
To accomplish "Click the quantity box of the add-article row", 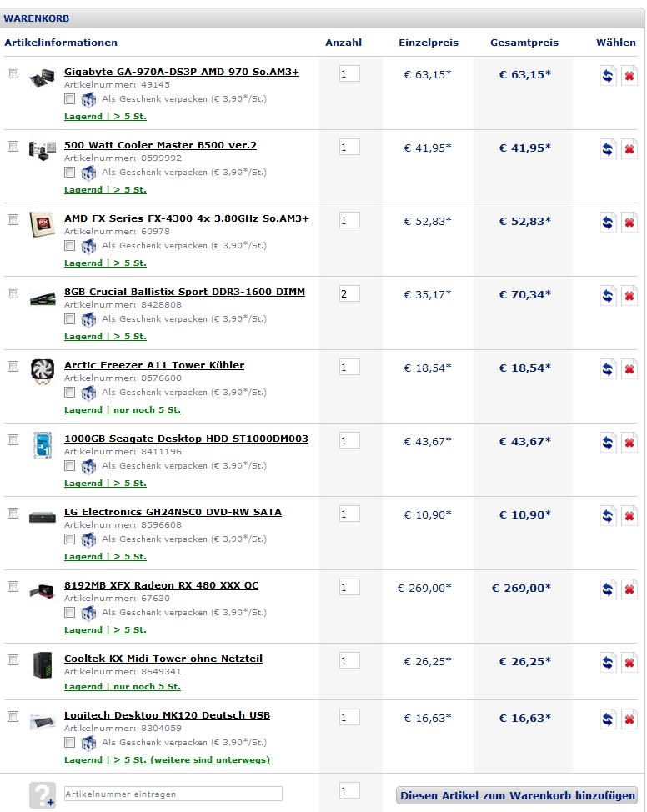I will coord(349,790).
